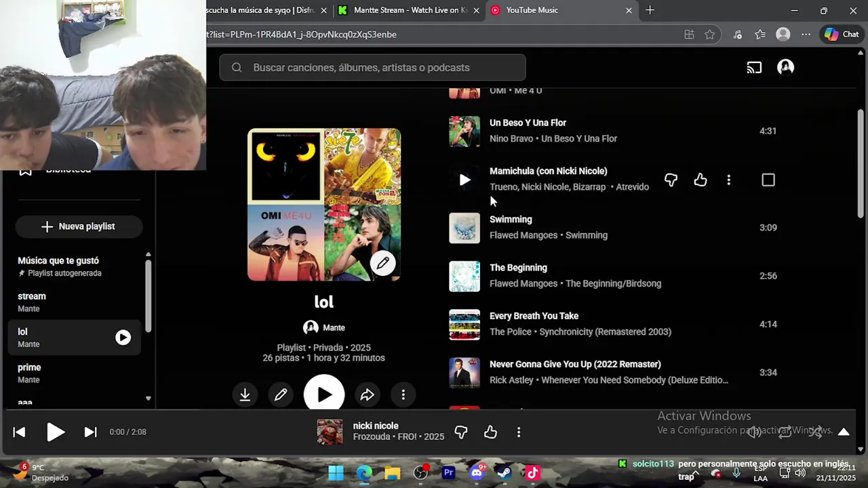Viewport: 868px width, 488px height.
Task: Select Every Breath You Take song title
Action: point(534,316)
